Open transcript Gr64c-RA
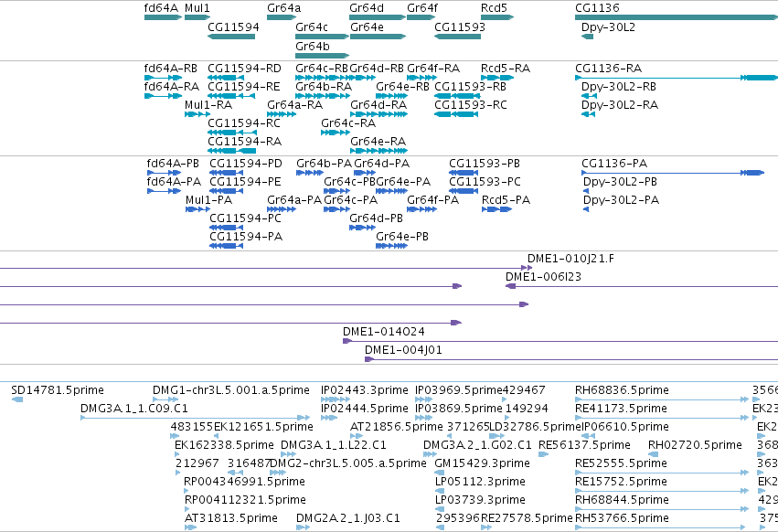Viewport: 778px width, 532px height. click(x=336, y=133)
